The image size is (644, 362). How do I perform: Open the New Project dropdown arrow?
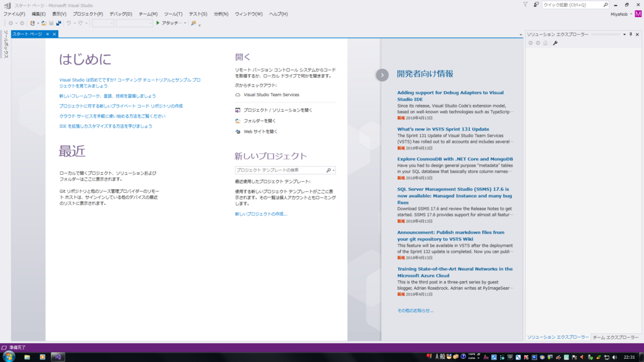[38, 23]
